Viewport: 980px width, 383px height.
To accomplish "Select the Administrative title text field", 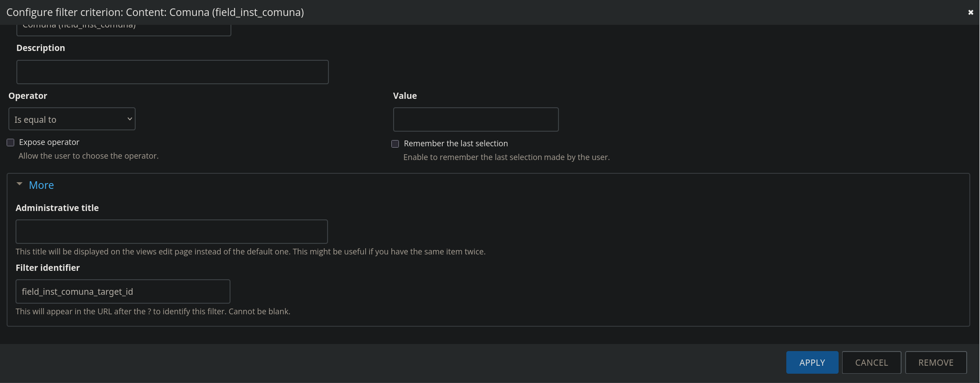I will click(172, 231).
